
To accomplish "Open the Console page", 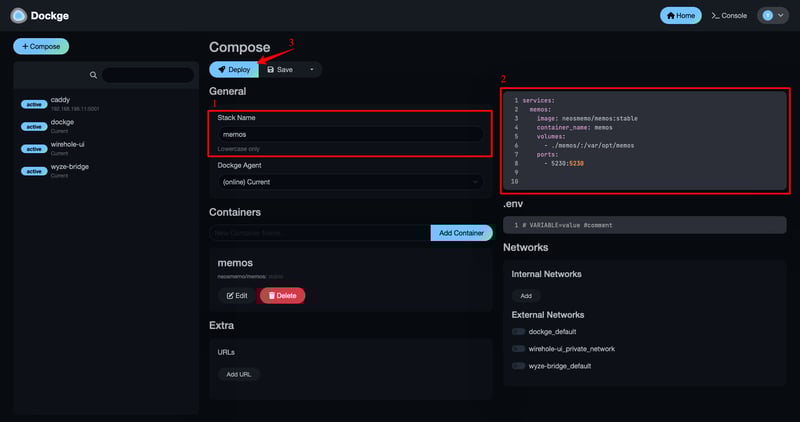I will [729, 16].
